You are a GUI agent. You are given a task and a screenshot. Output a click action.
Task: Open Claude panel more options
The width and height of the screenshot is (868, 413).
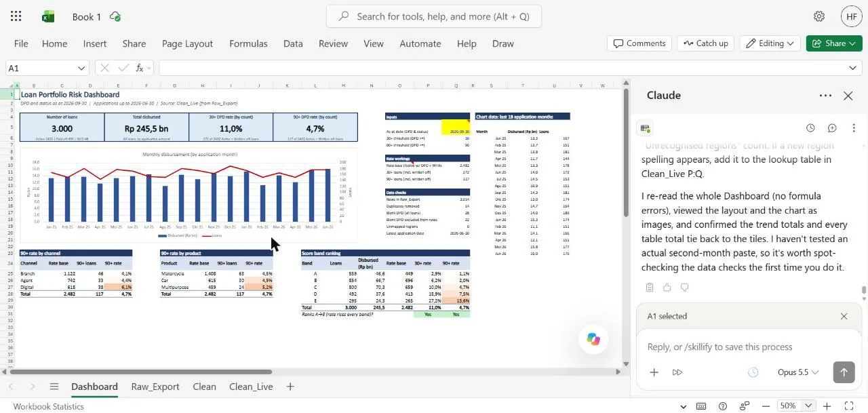click(825, 96)
